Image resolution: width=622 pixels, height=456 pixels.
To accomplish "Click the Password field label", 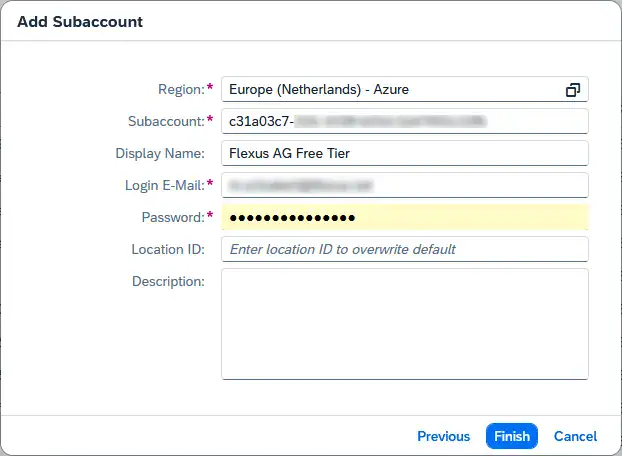I will coord(173,218).
